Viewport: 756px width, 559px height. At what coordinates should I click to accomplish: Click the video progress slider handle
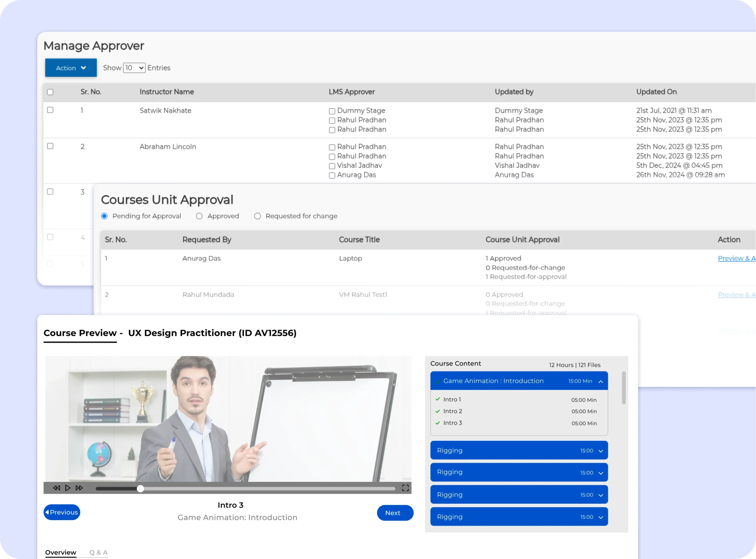coord(141,488)
